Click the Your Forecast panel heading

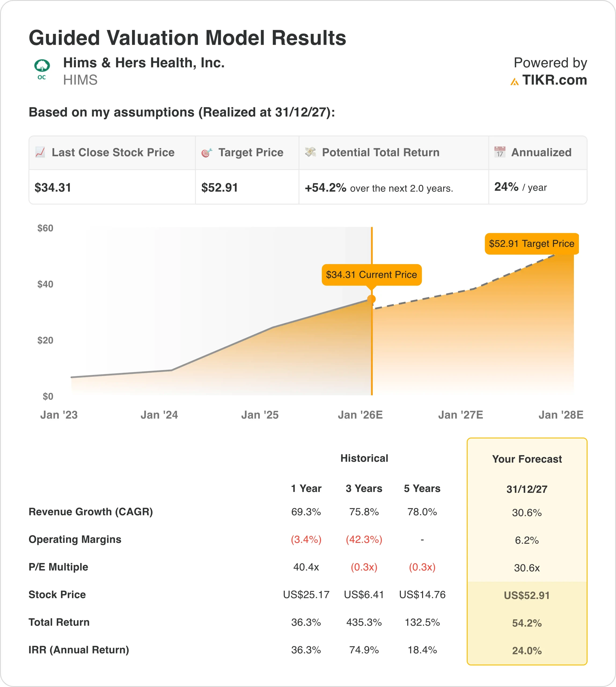(x=527, y=459)
